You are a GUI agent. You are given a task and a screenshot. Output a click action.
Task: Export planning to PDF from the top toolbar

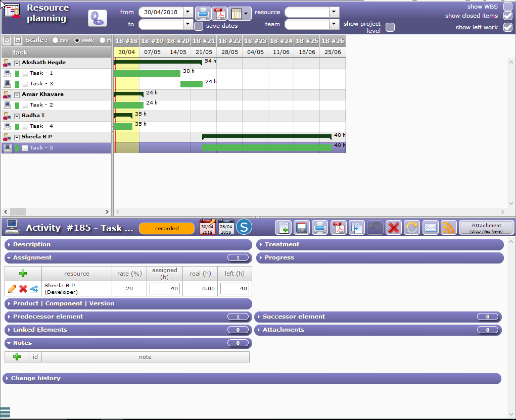219,14
